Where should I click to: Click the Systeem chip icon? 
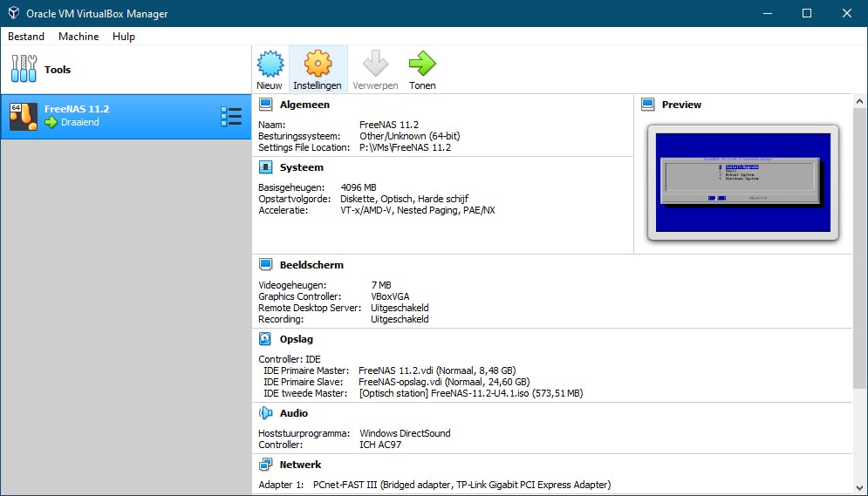266,167
